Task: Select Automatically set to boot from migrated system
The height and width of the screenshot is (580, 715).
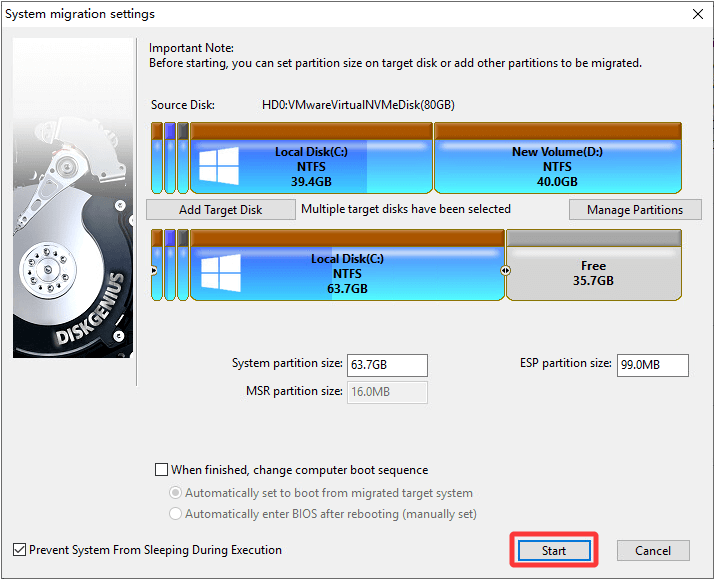Action: [x=176, y=493]
